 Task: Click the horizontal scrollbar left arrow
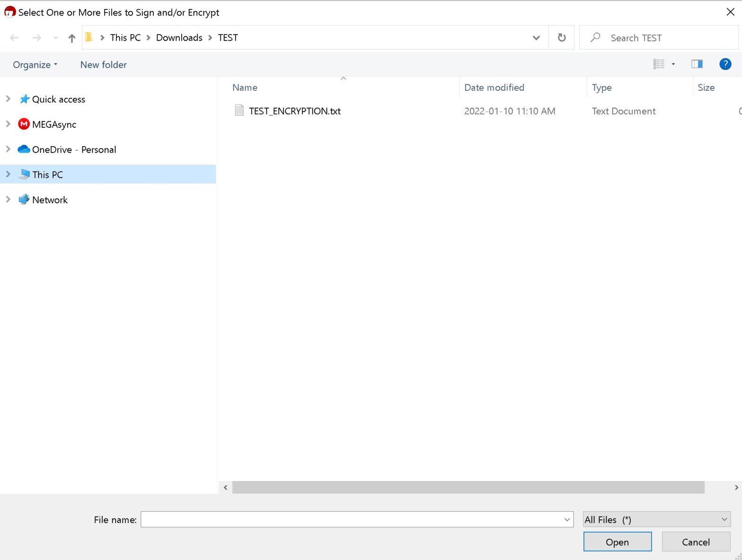pyautogui.click(x=225, y=487)
